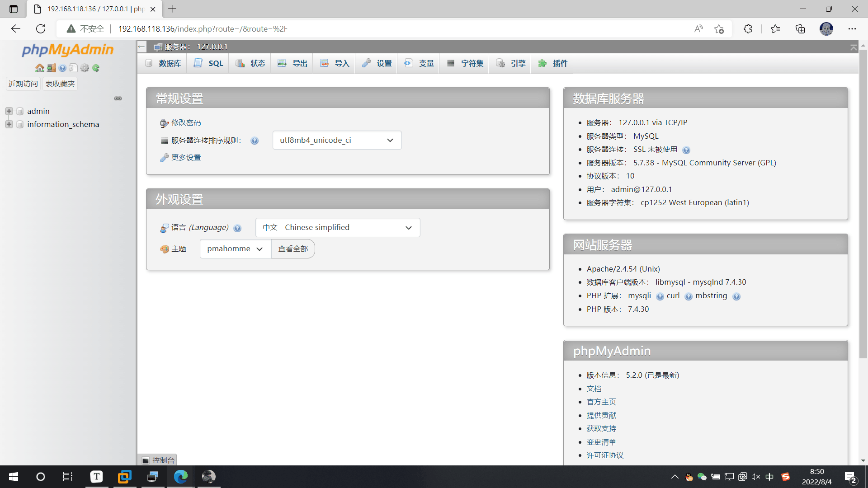Open the 插件 (Plugins) tab
The height and width of the screenshot is (488, 868).
coord(553,63)
